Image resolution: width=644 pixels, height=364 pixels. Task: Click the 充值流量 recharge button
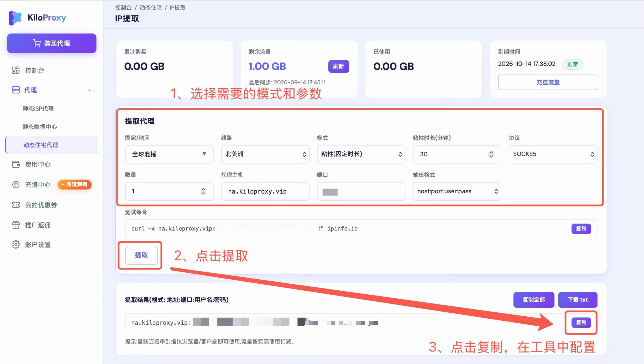[x=548, y=82]
